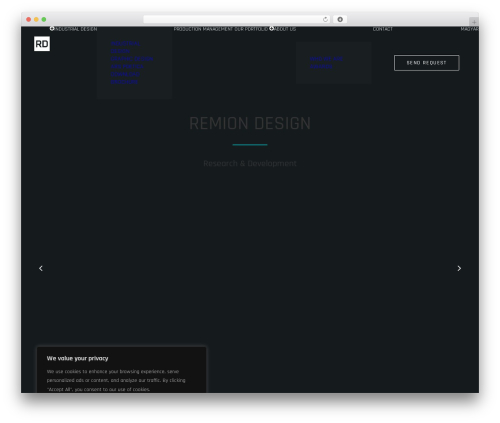
Task: Go to next slide arrow
Action: 459,268
